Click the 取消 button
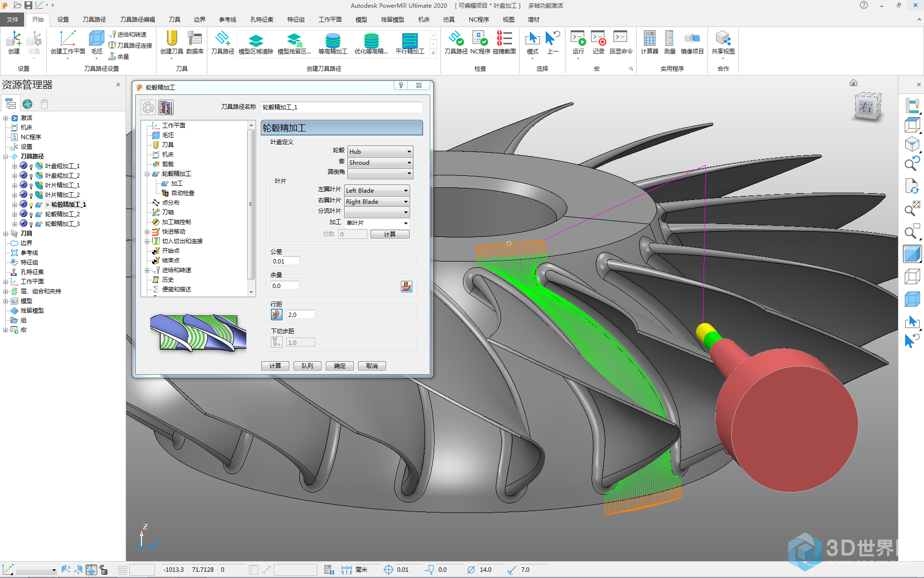Screen dimensions: 924x578 point(372,366)
